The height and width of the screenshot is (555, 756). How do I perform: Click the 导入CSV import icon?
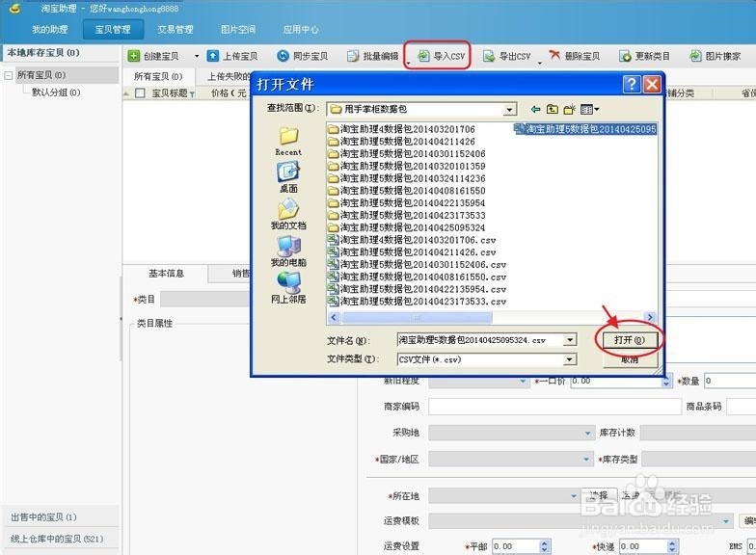tap(423, 56)
